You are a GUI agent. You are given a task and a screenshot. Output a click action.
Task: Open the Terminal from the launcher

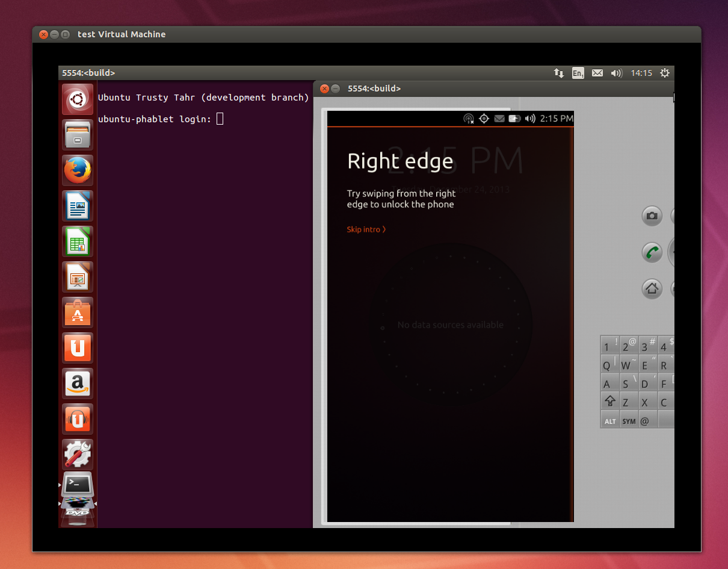78,483
